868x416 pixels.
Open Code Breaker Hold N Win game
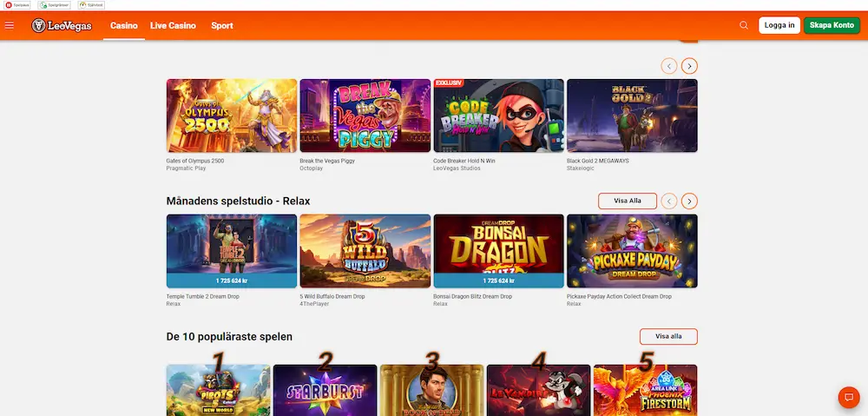tap(499, 116)
